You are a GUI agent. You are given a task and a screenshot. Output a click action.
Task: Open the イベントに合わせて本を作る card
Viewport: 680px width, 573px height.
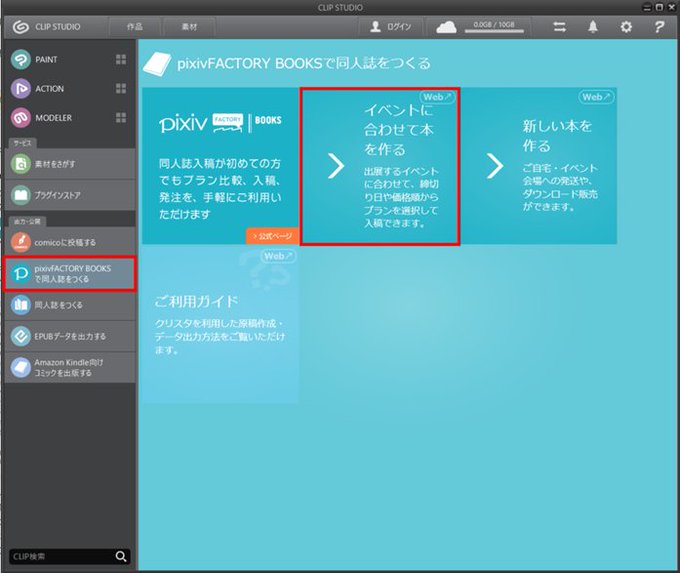[x=380, y=166]
